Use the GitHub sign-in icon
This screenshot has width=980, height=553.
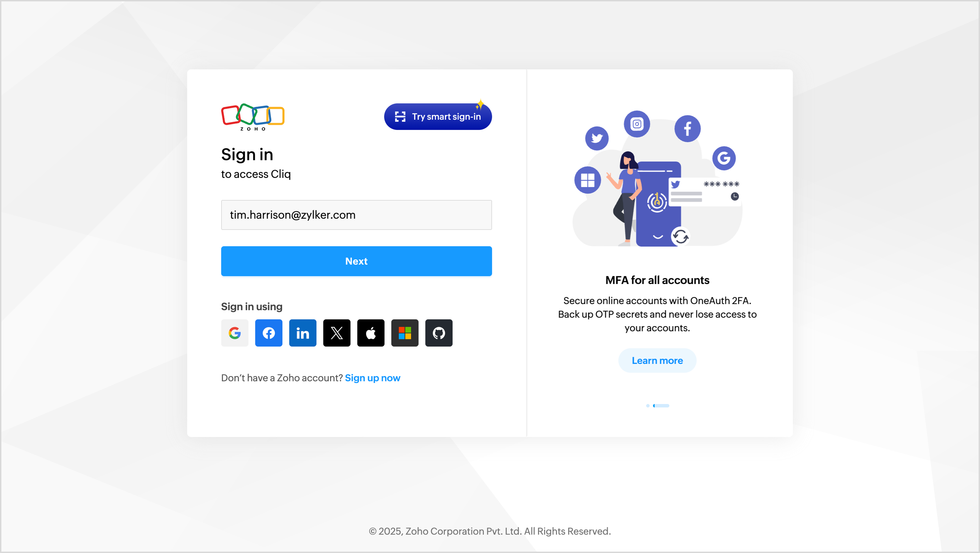click(x=439, y=333)
